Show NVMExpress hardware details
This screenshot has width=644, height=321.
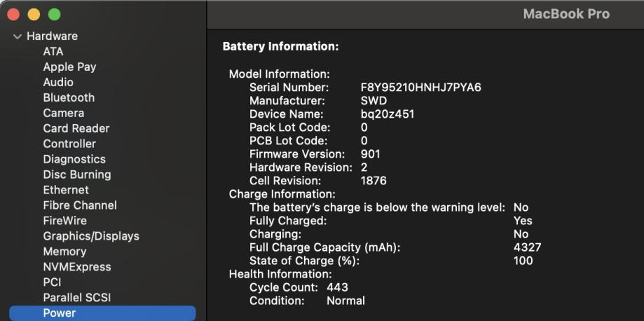coord(77,268)
